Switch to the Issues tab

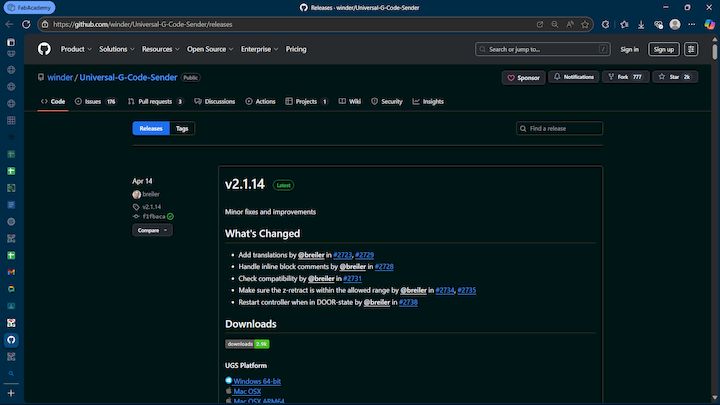[x=96, y=101]
